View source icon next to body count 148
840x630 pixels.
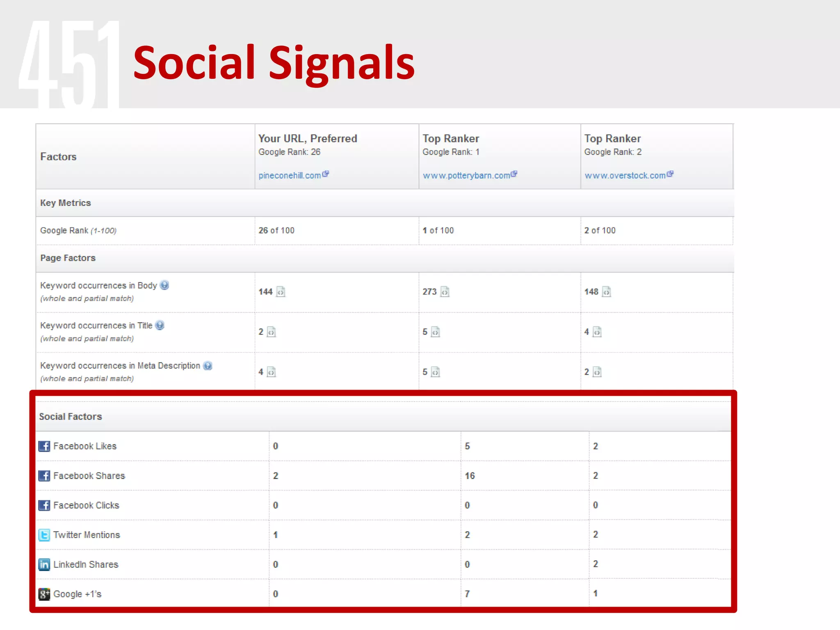(x=607, y=292)
